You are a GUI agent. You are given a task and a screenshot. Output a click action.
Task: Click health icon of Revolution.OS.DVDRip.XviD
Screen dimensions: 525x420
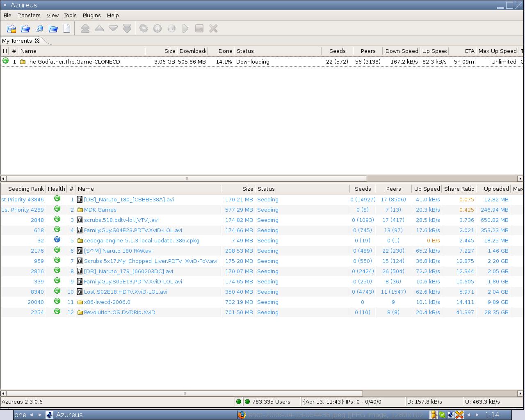point(57,311)
